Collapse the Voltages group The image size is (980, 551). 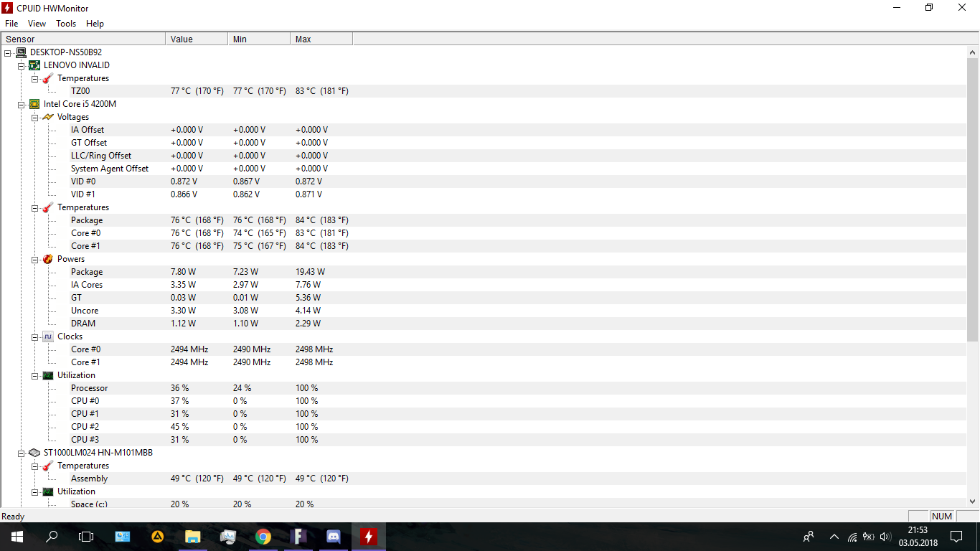[x=34, y=117]
